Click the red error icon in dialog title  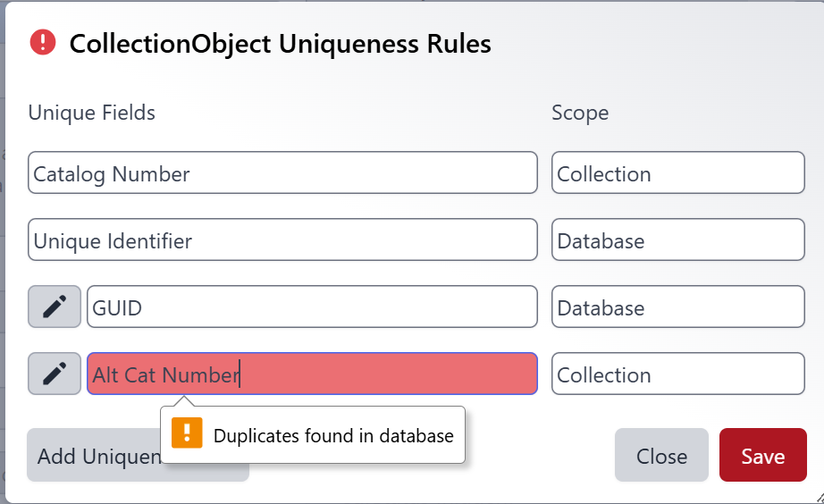[x=42, y=42]
